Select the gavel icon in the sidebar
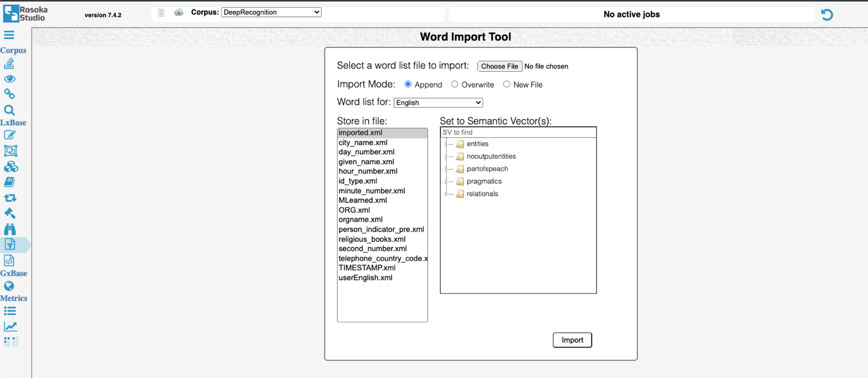Image resolution: width=868 pixels, height=378 pixels. (10, 213)
